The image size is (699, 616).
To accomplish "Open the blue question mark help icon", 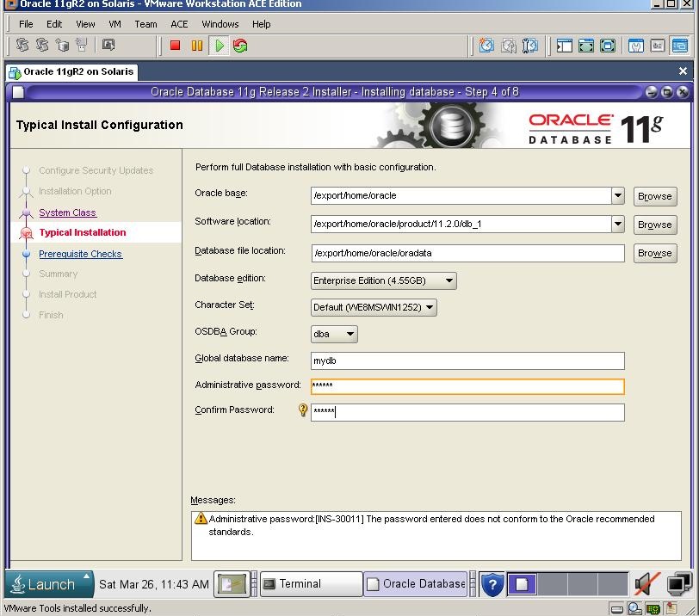I will tap(492, 584).
